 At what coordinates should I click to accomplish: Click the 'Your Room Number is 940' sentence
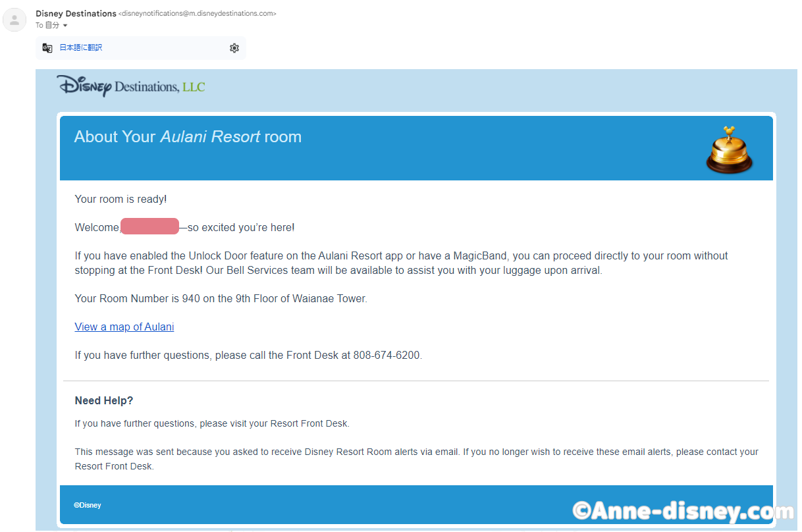[x=221, y=299]
